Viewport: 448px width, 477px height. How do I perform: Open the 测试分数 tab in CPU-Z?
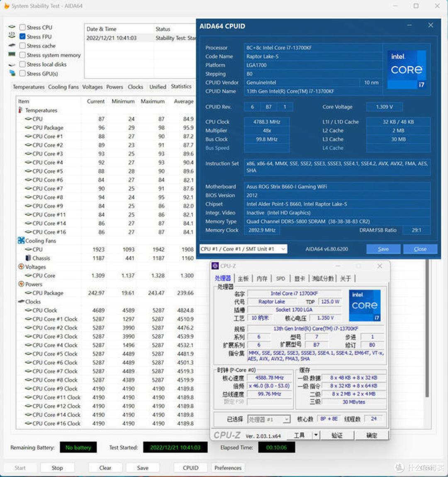[x=323, y=278]
